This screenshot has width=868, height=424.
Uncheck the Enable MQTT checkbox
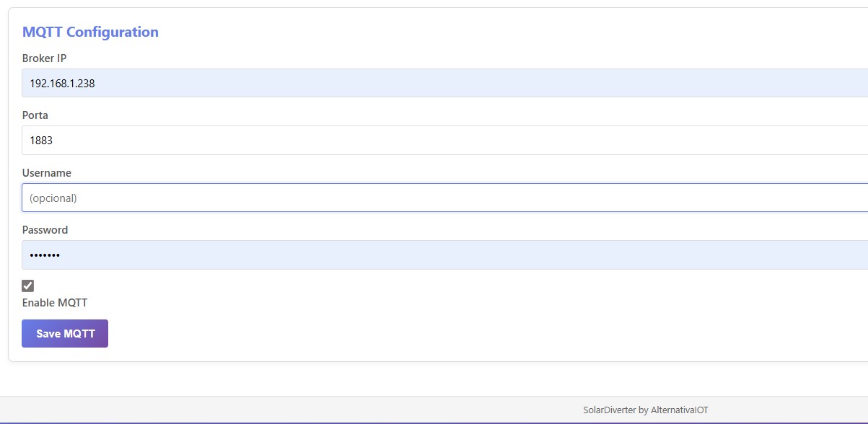(x=28, y=286)
